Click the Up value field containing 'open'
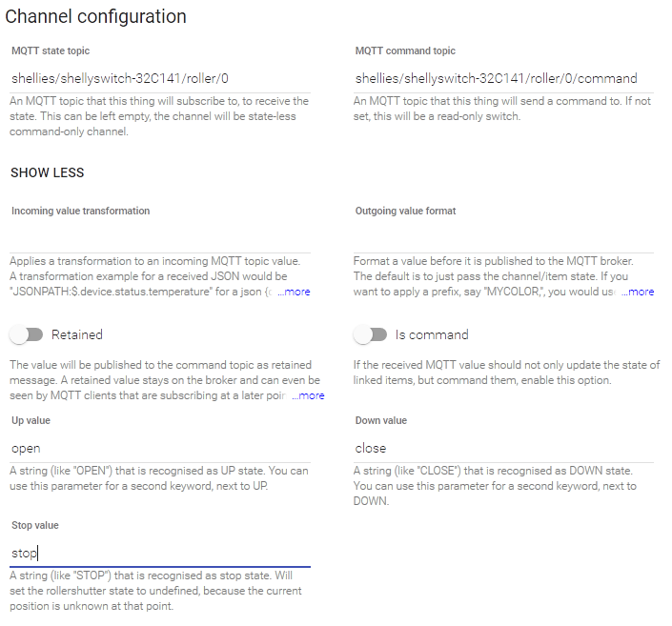Screen dimensions: 672x626 click(x=159, y=448)
